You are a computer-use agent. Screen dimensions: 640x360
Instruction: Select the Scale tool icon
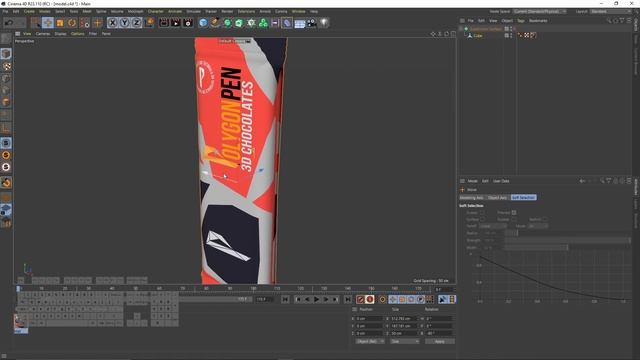(x=60, y=23)
